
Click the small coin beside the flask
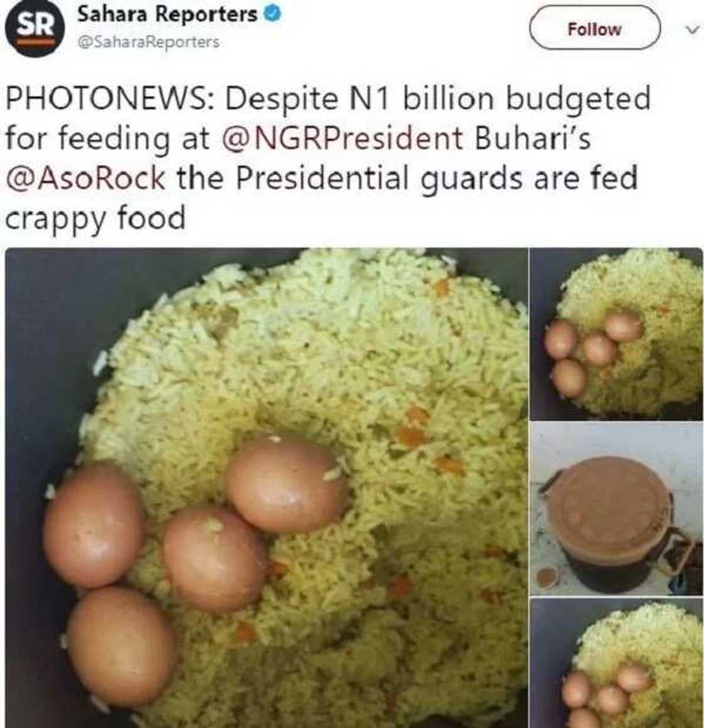547,577
